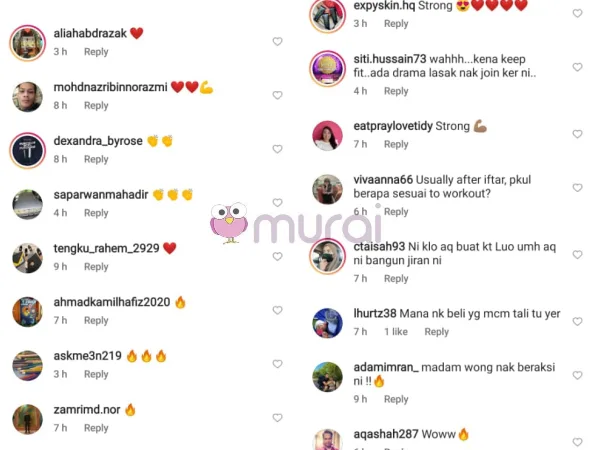Like tengku_rahem_2929's comment

point(277,256)
